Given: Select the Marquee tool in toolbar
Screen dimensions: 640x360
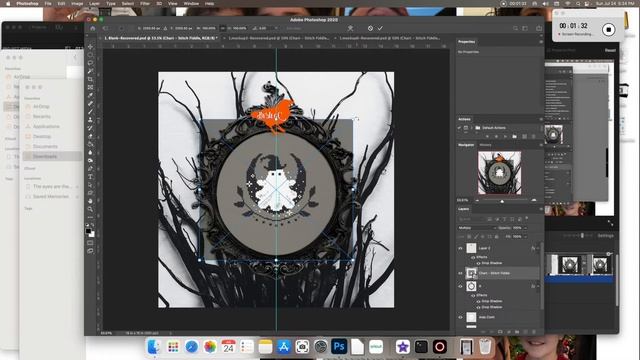Looking at the screenshot, I should [90, 55].
